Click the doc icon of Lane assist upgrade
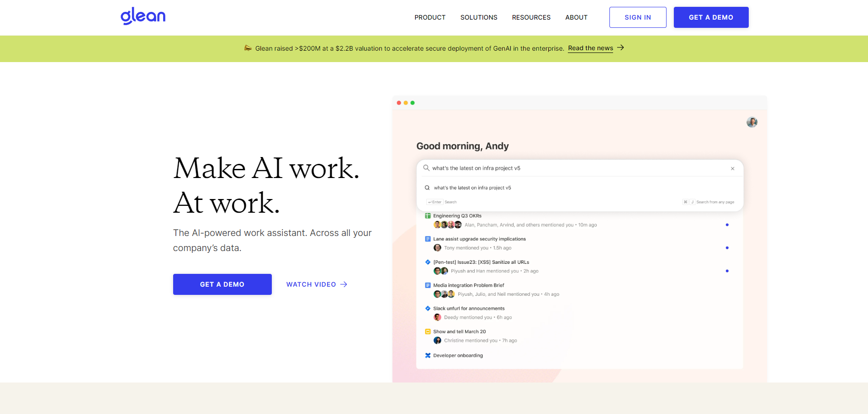The image size is (868, 414). pyautogui.click(x=428, y=239)
